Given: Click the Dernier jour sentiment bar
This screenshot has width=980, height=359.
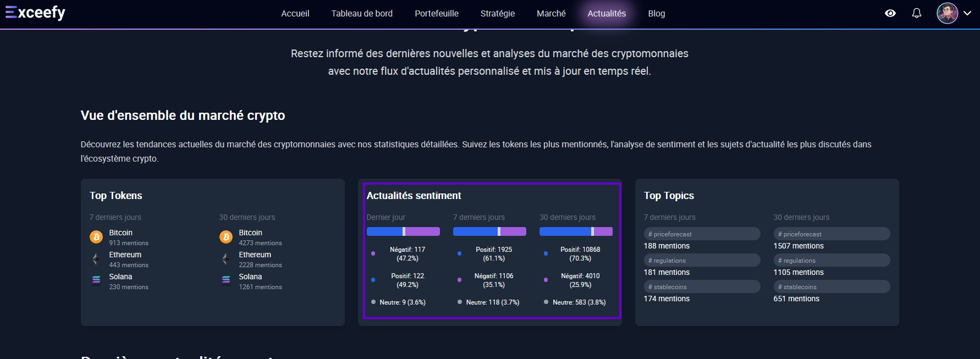Looking at the screenshot, I should coord(403,231).
